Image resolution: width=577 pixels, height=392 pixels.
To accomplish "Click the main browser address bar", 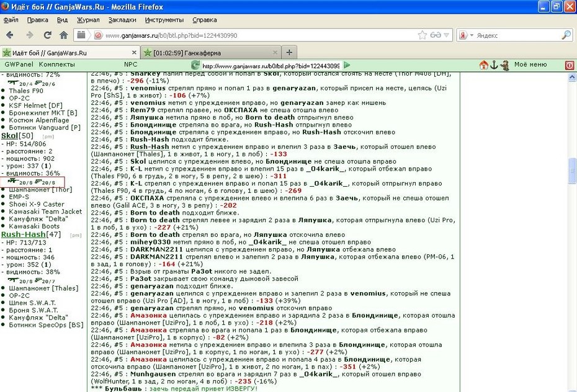I will 259,35.
